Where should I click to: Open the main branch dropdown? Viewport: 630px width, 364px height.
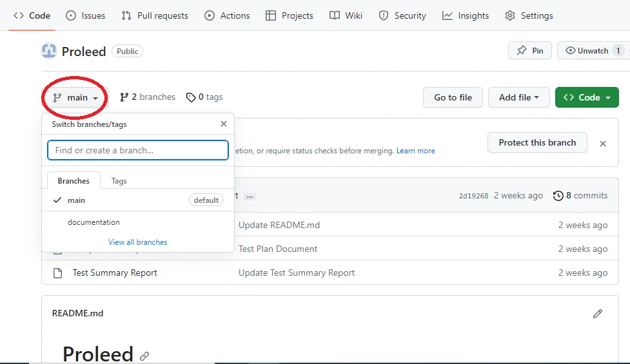pos(75,97)
